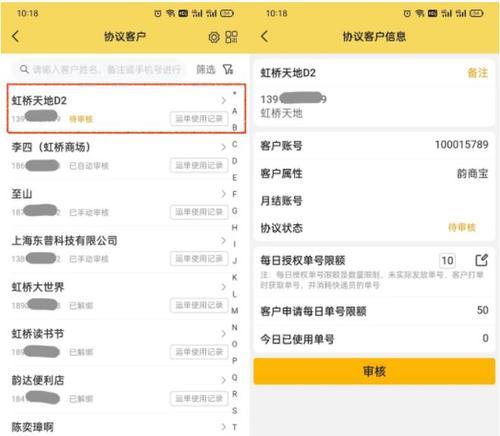Tap alarm icon in left status bar

coord(158,13)
